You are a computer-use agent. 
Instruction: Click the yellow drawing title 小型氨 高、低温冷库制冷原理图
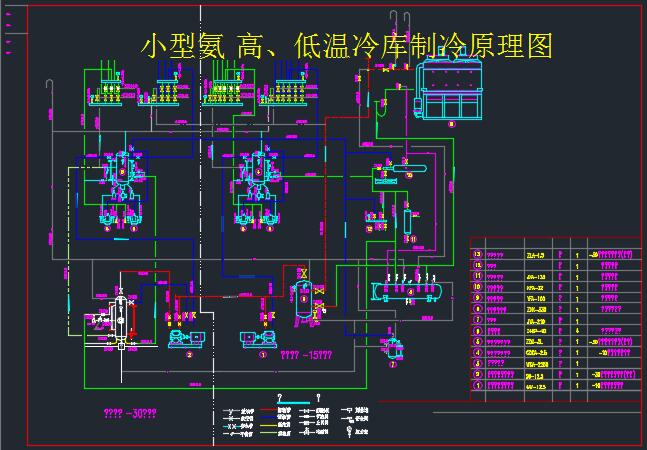347,46
